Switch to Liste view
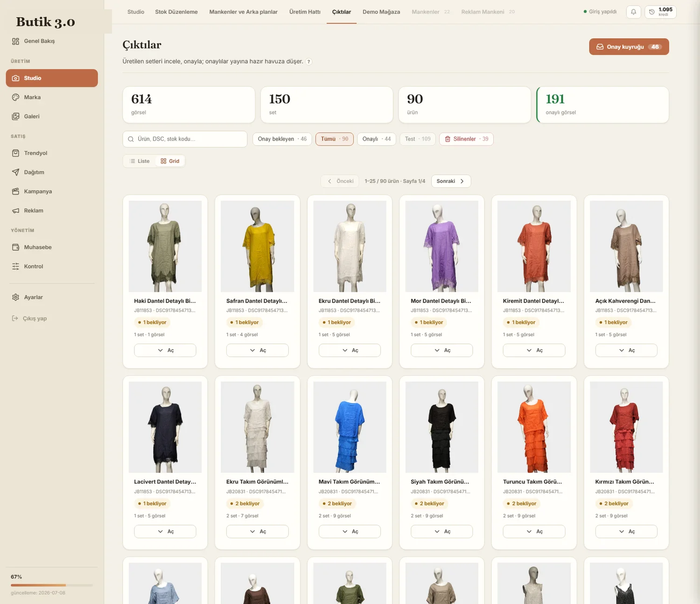The height and width of the screenshot is (604, 700). tap(140, 161)
